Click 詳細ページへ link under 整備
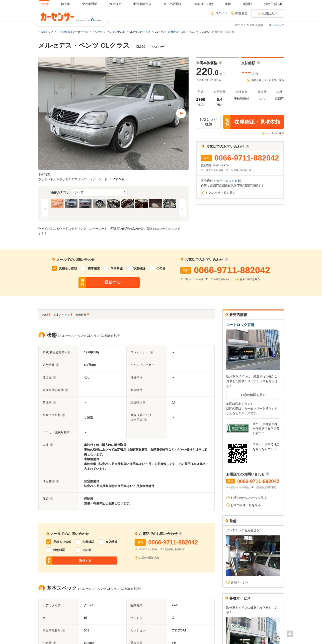Viewport: 322px width, 644px height. click(x=237, y=582)
